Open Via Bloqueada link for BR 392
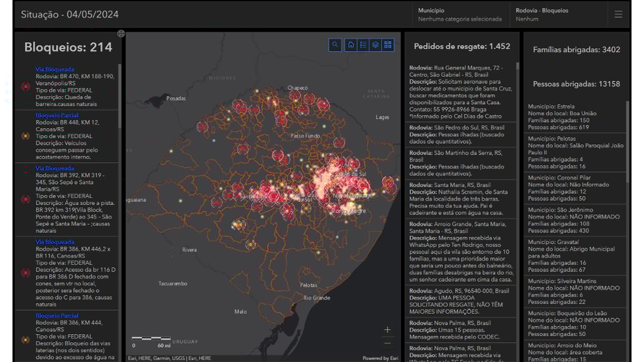The height and width of the screenshot is (362, 644). click(55, 168)
